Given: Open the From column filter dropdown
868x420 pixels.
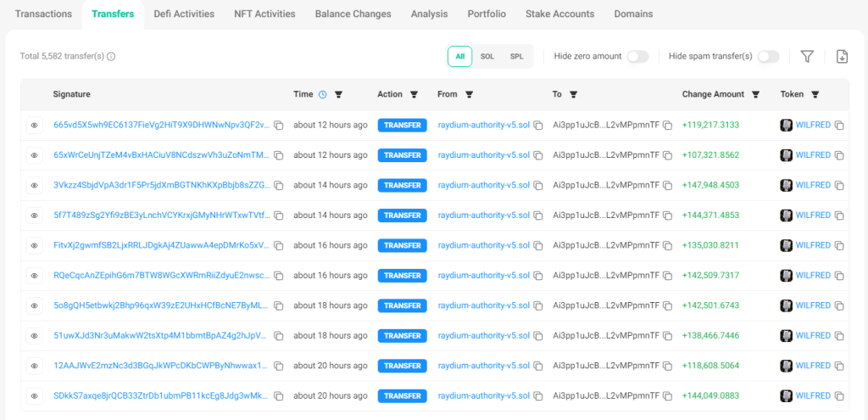Looking at the screenshot, I should pyautogui.click(x=469, y=94).
